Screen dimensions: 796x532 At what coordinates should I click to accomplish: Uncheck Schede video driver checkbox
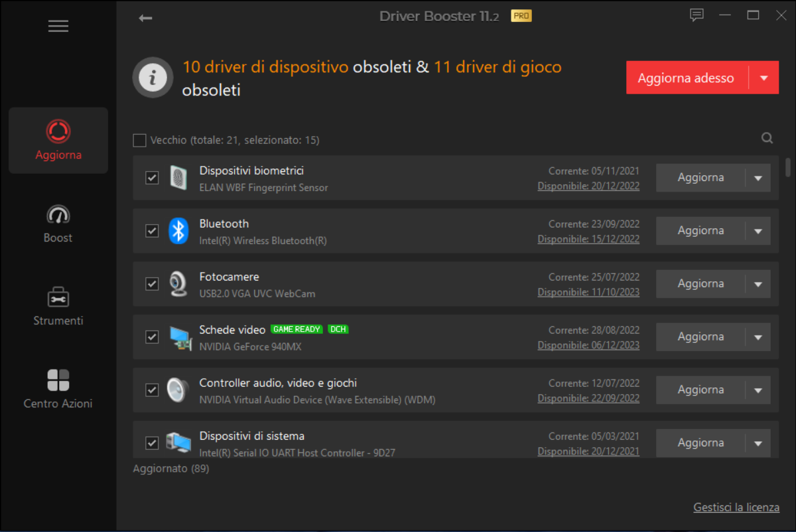pyautogui.click(x=152, y=337)
